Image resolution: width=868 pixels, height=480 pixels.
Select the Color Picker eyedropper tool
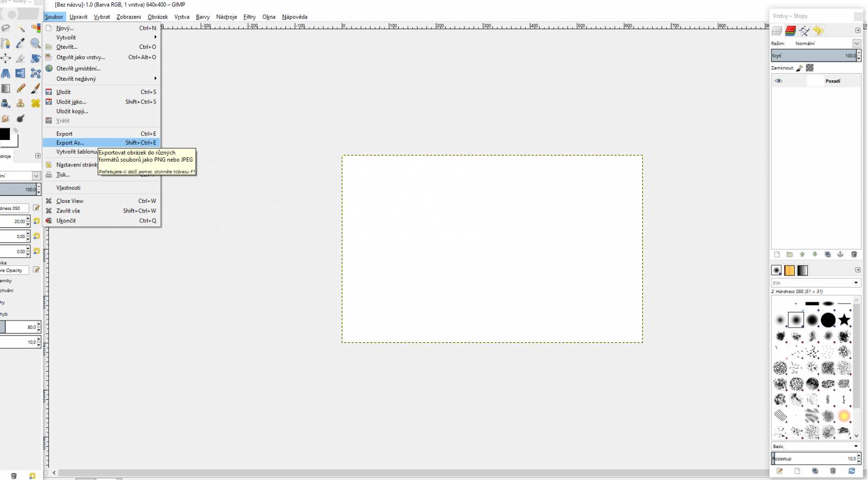(21, 43)
